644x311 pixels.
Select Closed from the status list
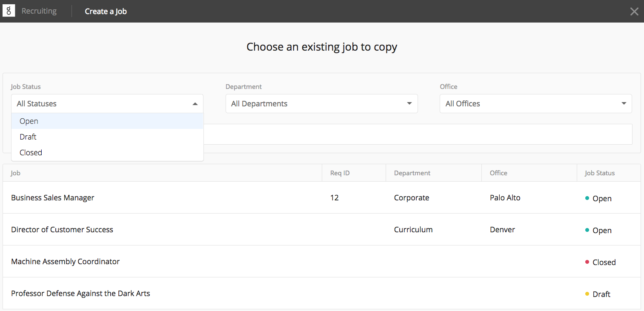pyautogui.click(x=107, y=153)
